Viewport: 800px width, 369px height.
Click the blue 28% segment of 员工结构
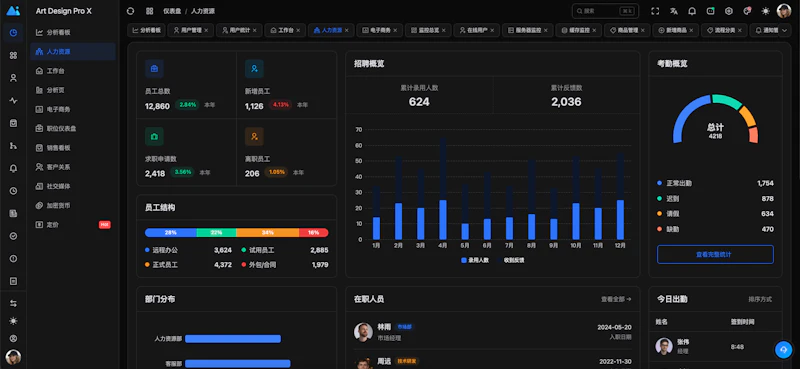(x=170, y=233)
